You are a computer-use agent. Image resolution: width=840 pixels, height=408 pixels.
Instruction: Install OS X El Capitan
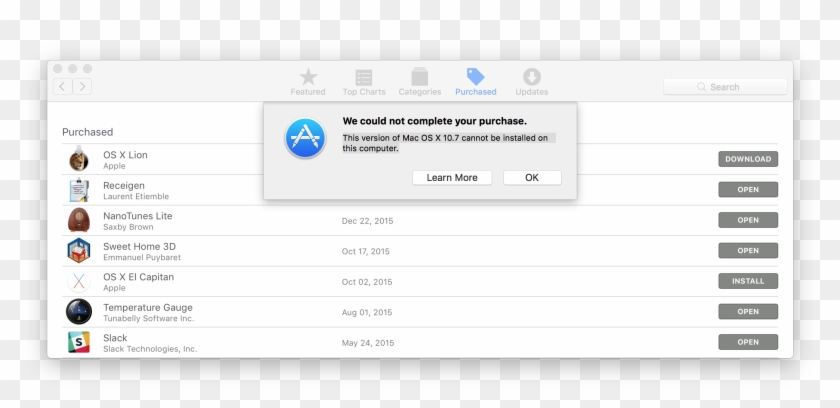tap(747, 281)
